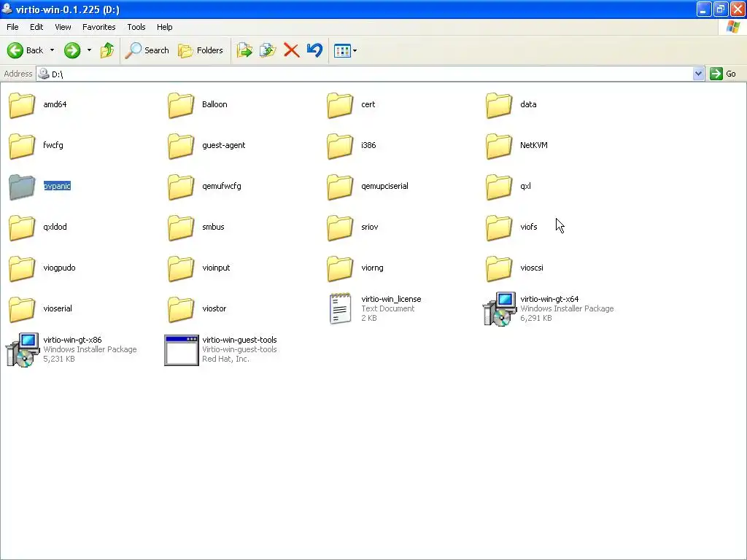Screen dimensions: 747x560
Task: Select the virtio-win-guest-tools application icon
Action: point(181,350)
